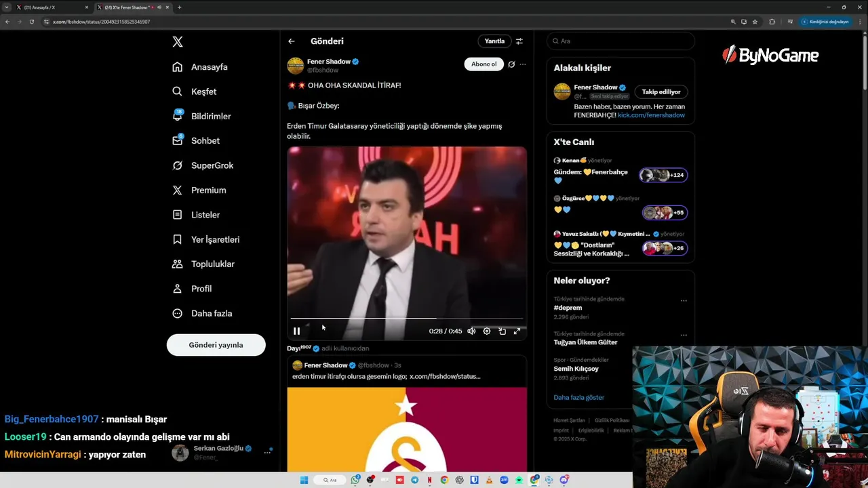Open a new browser tab
Viewport: 868px width, 488px height.
(x=179, y=7)
